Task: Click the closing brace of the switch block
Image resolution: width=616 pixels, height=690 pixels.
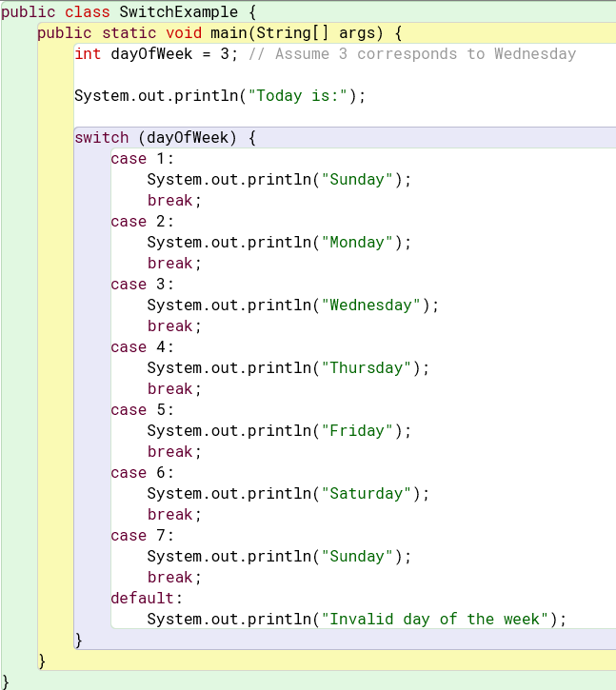Action: click(x=78, y=641)
